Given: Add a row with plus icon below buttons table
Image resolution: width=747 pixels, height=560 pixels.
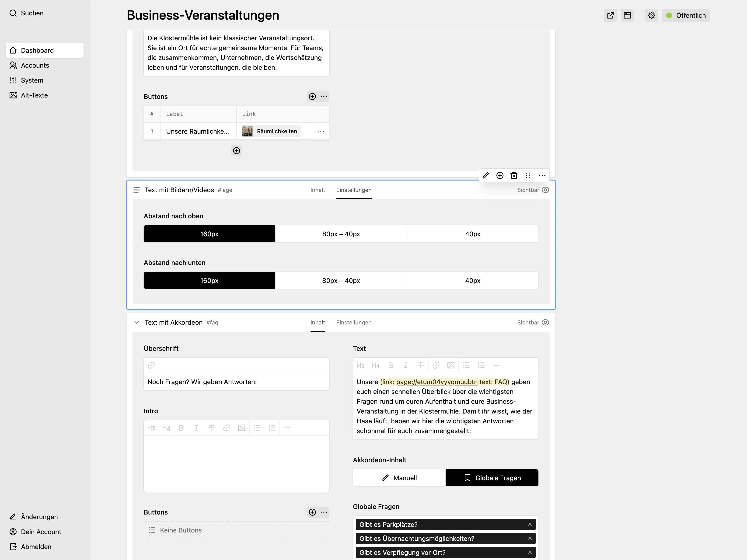Looking at the screenshot, I should click(x=236, y=150).
